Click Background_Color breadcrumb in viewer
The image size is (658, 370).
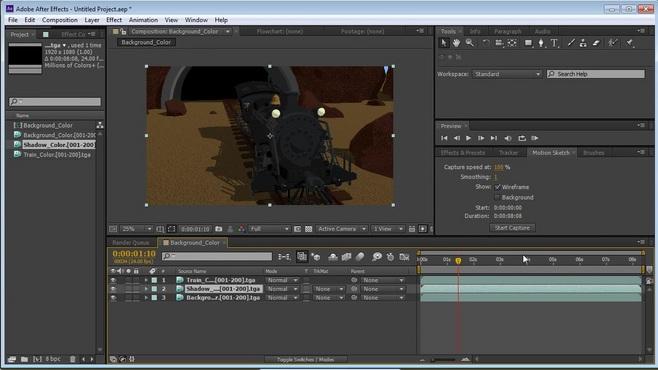click(146, 42)
